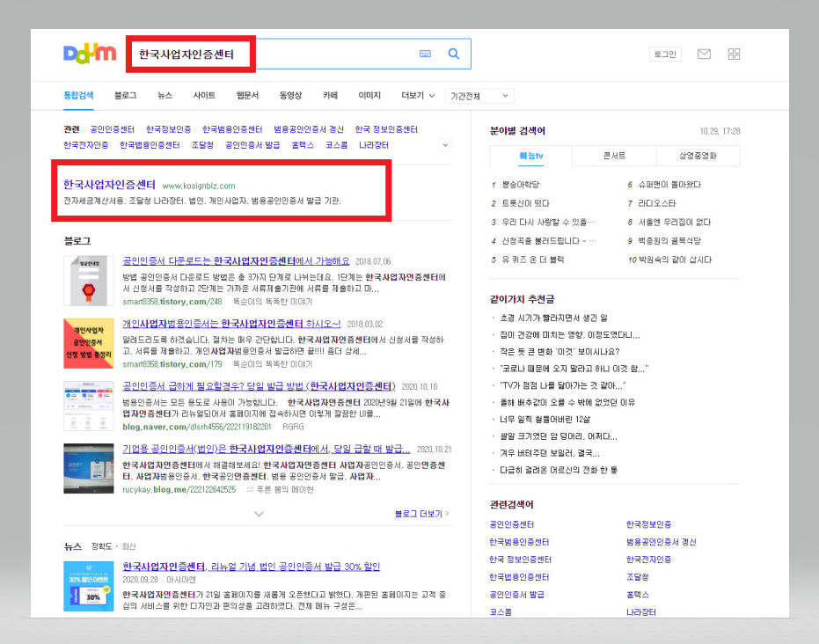Sort news by 최신
819x644 pixels.
128,546
